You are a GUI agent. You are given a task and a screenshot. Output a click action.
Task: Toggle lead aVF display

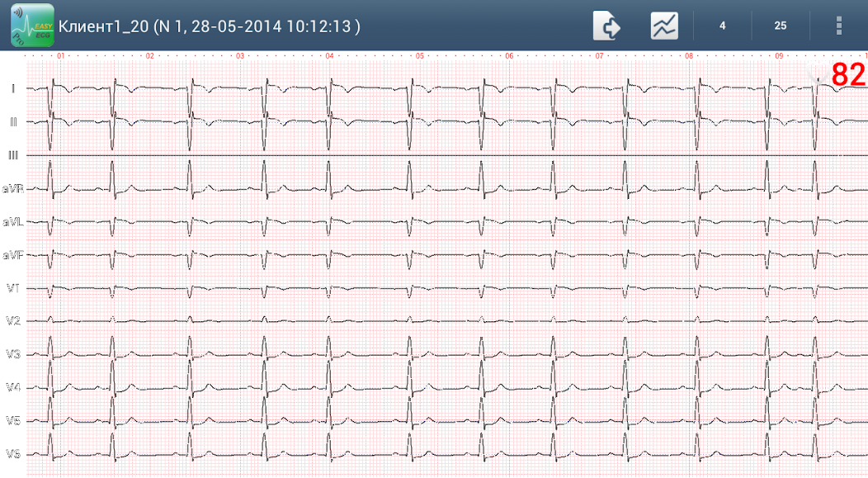pyautogui.click(x=12, y=255)
